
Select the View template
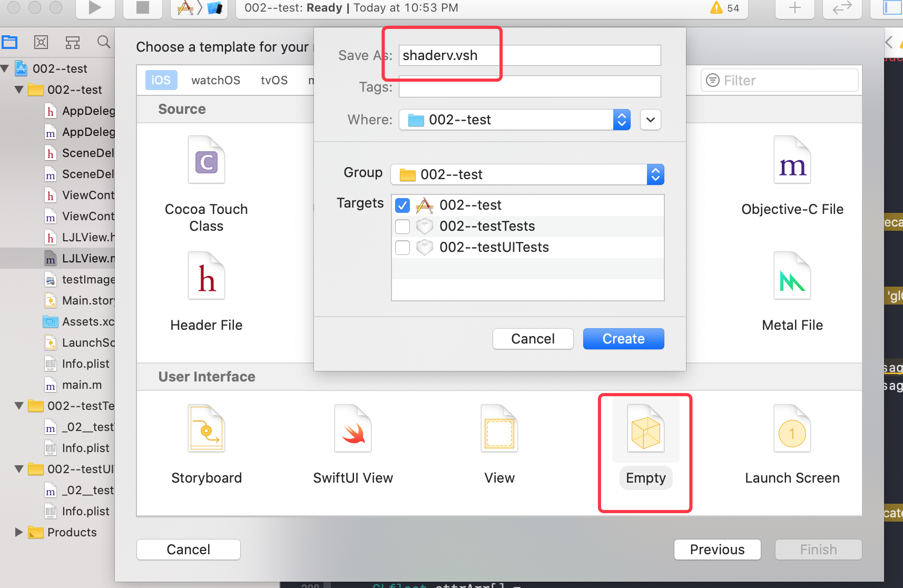[x=499, y=445]
